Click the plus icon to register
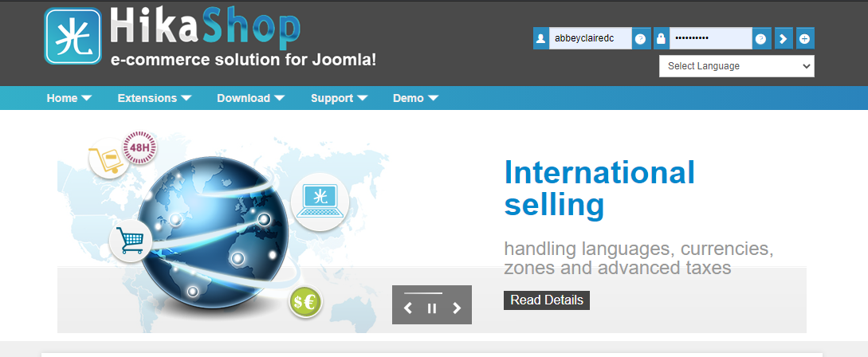The image size is (868, 357). 805,39
